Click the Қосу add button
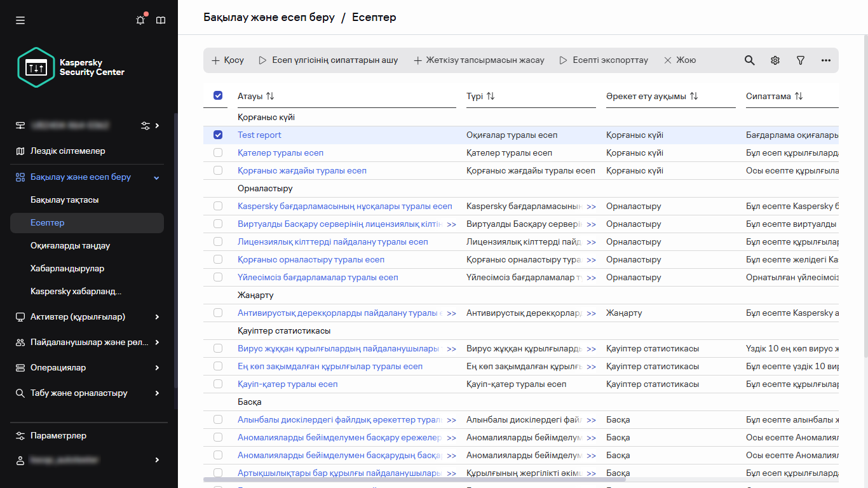The image size is (868, 488). pyautogui.click(x=227, y=60)
